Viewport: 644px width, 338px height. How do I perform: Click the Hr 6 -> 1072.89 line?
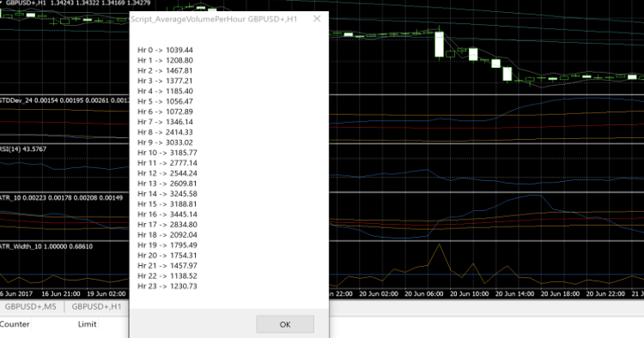point(165,112)
